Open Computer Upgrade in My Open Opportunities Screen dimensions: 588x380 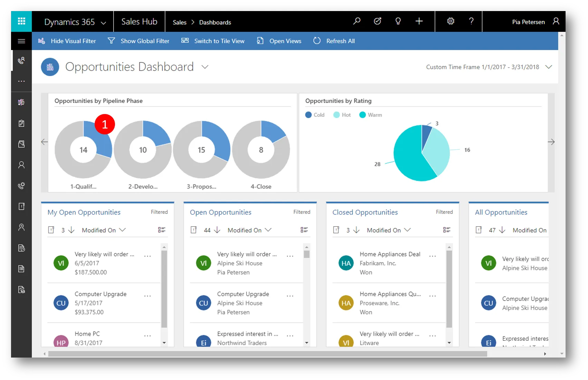point(104,303)
